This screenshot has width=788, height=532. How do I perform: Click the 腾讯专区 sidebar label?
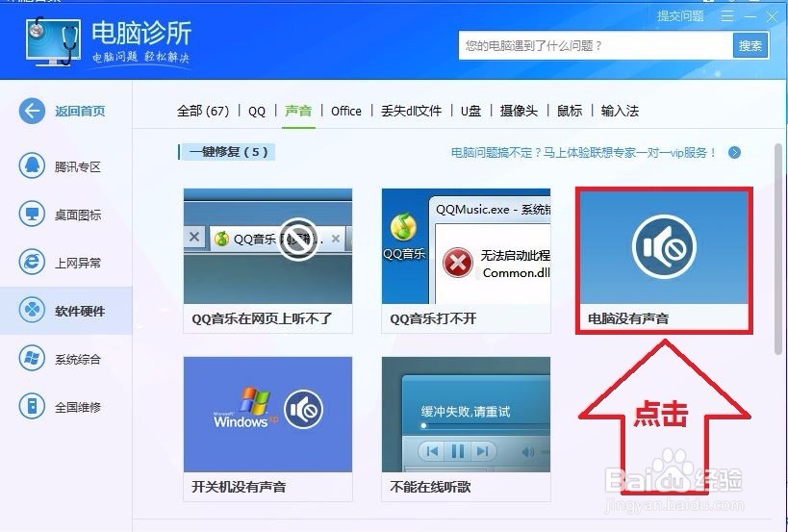click(78, 166)
